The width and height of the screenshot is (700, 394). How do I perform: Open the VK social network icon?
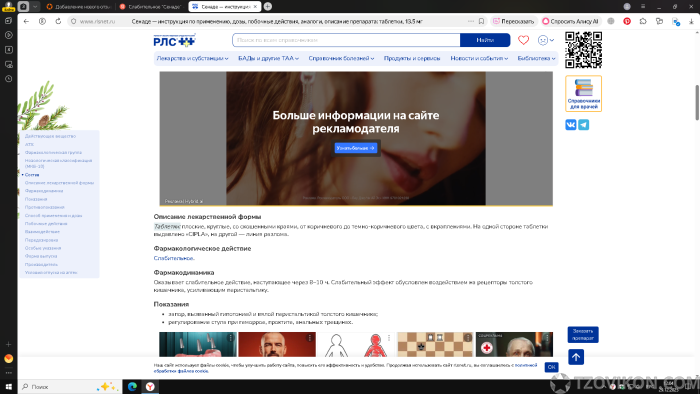tap(571, 124)
